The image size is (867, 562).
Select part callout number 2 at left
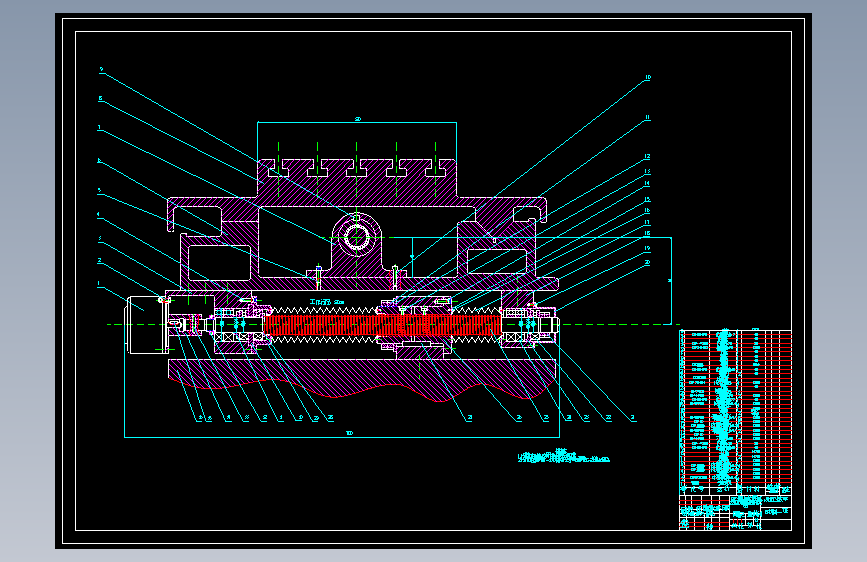pyautogui.click(x=100, y=261)
